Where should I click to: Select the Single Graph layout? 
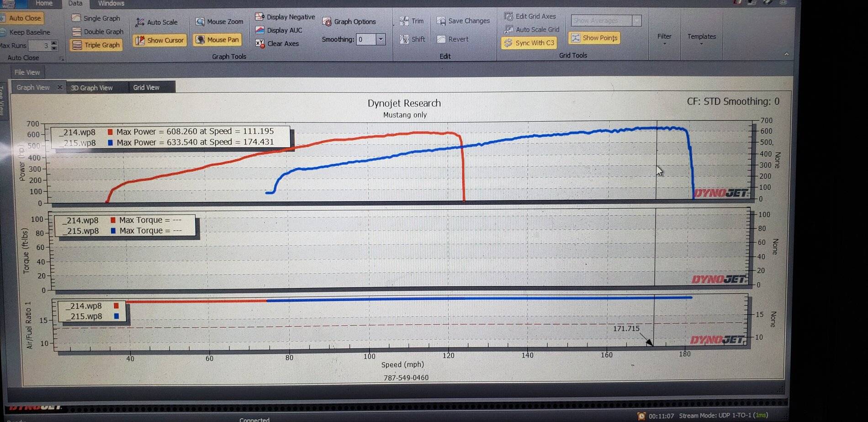click(96, 18)
